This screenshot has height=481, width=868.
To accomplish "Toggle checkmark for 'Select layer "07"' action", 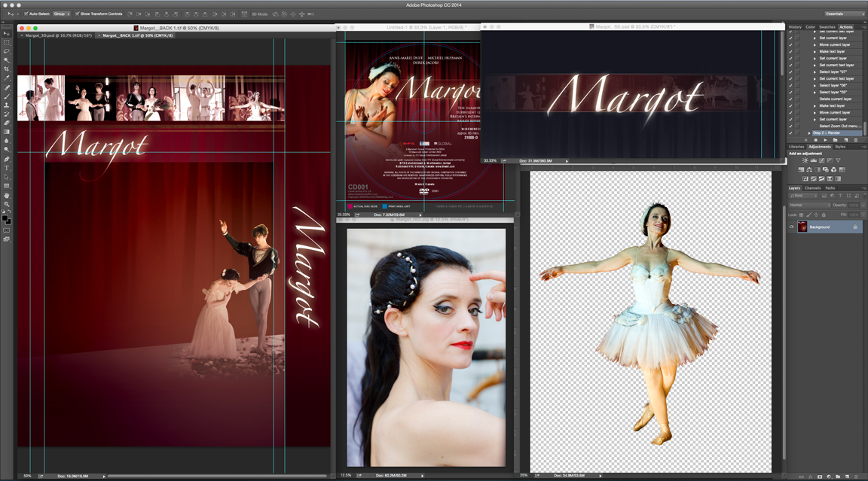I will pyautogui.click(x=790, y=72).
